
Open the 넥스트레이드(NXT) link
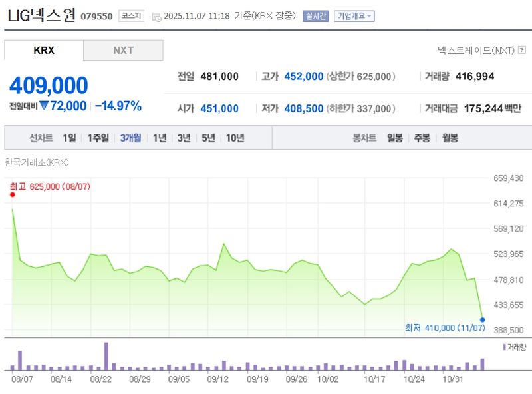click(x=476, y=50)
